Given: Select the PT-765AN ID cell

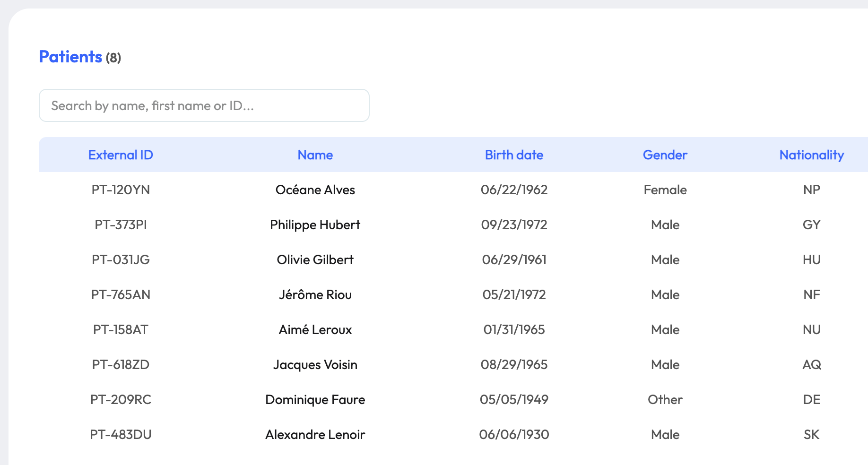Looking at the screenshot, I should coord(121,295).
